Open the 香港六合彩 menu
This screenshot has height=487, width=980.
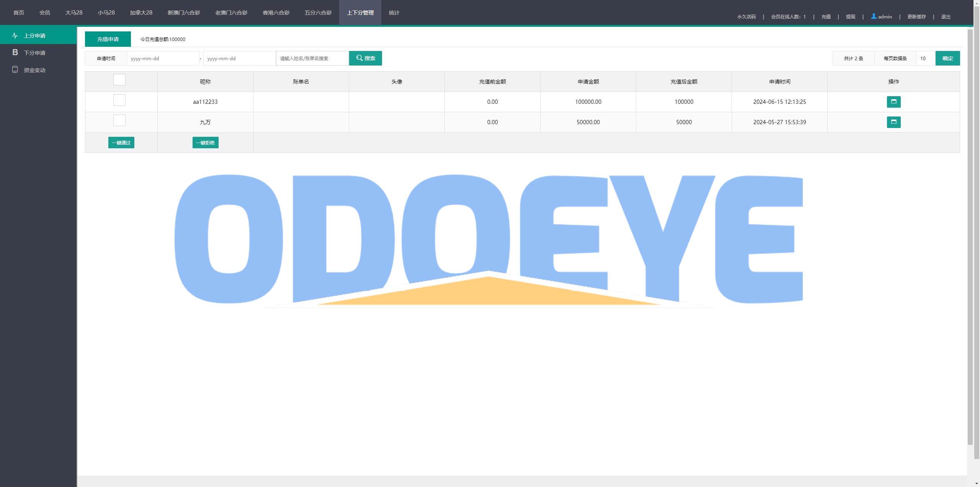point(276,13)
